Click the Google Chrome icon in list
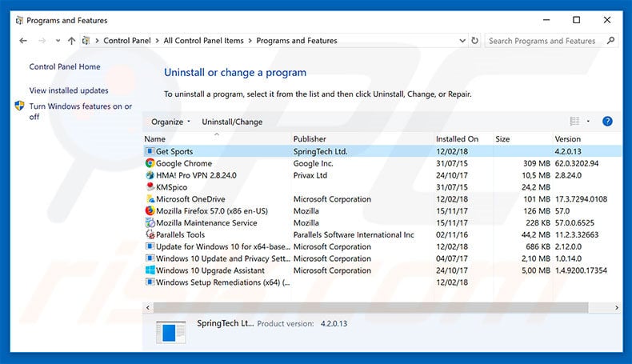 point(150,163)
